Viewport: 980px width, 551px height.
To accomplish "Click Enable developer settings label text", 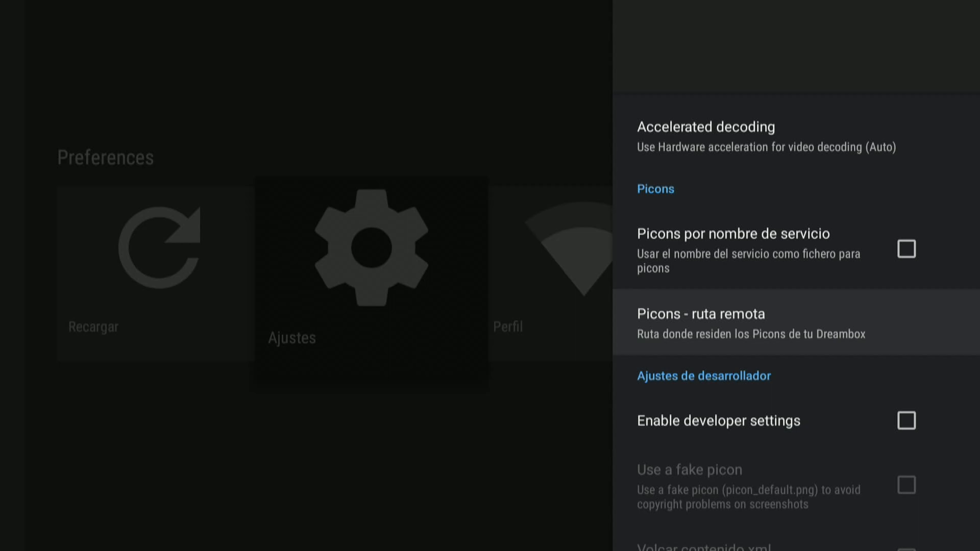I will point(718,421).
